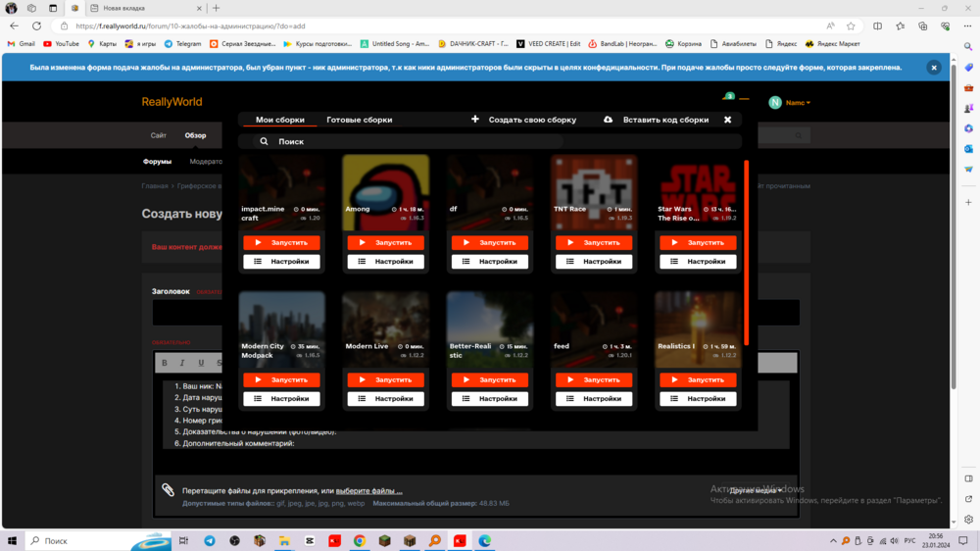Click the РУС language indicator
This screenshot has height=551, width=980.
click(909, 541)
